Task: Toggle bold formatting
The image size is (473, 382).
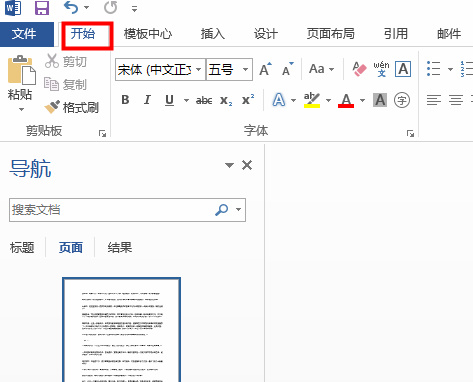Action: (125, 100)
